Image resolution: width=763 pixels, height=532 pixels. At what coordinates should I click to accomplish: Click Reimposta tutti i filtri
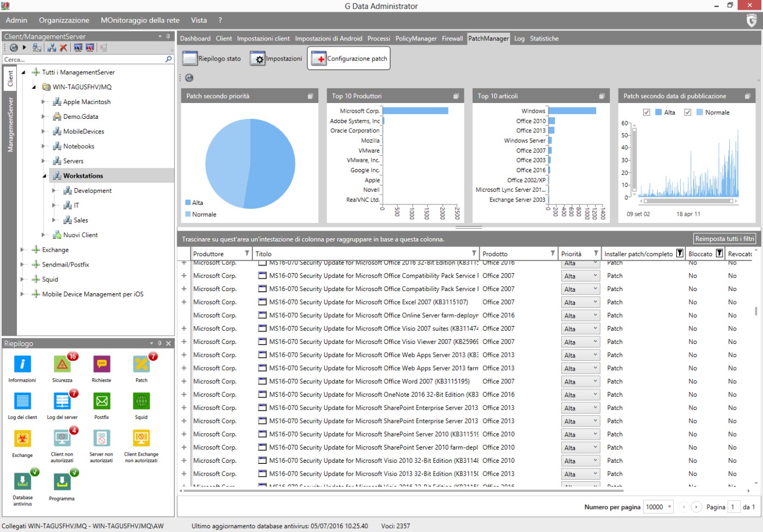tap(724, 239)
